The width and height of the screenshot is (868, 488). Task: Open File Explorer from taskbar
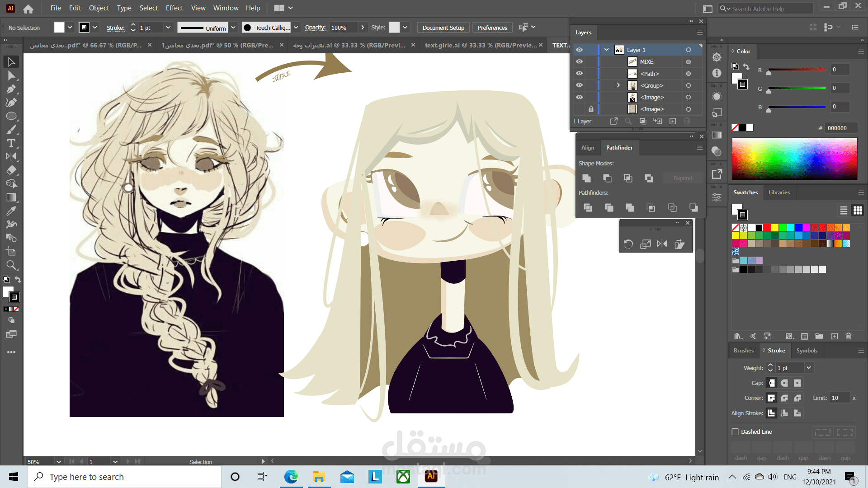click(319, 477)
